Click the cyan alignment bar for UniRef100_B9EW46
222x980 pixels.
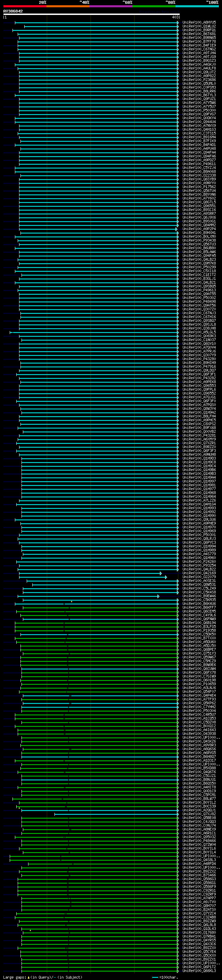coord(88,596)
